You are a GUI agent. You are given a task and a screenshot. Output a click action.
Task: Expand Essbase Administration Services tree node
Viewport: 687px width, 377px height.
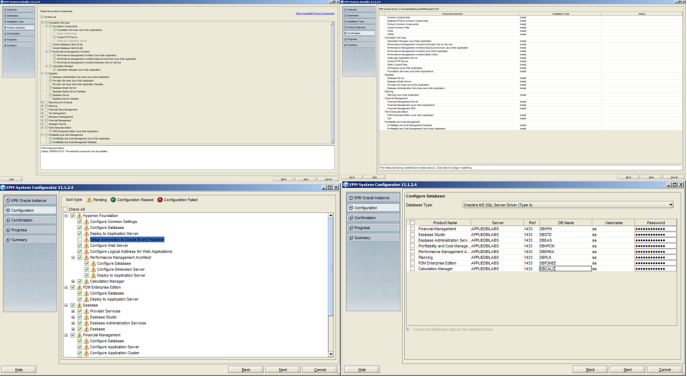[73, 323]
